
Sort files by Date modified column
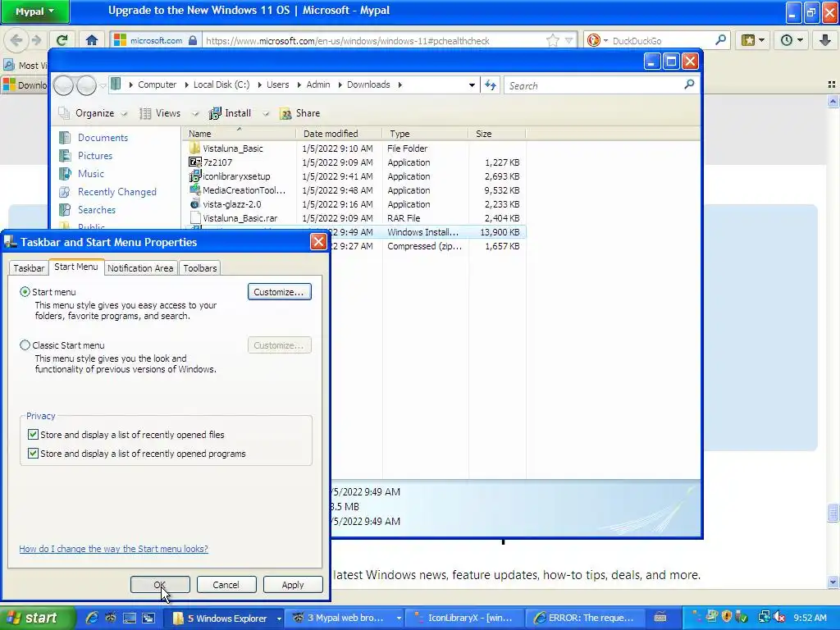point(339,134)
